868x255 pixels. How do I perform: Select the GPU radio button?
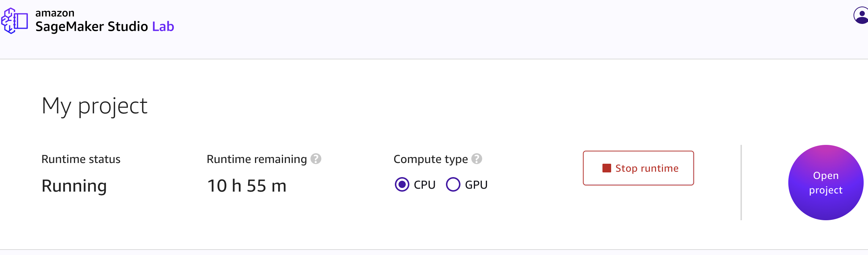pos(453,184)
